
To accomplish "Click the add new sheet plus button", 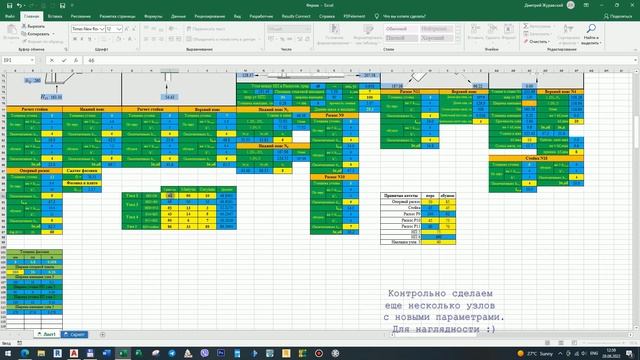I will (x=102, y=335).
